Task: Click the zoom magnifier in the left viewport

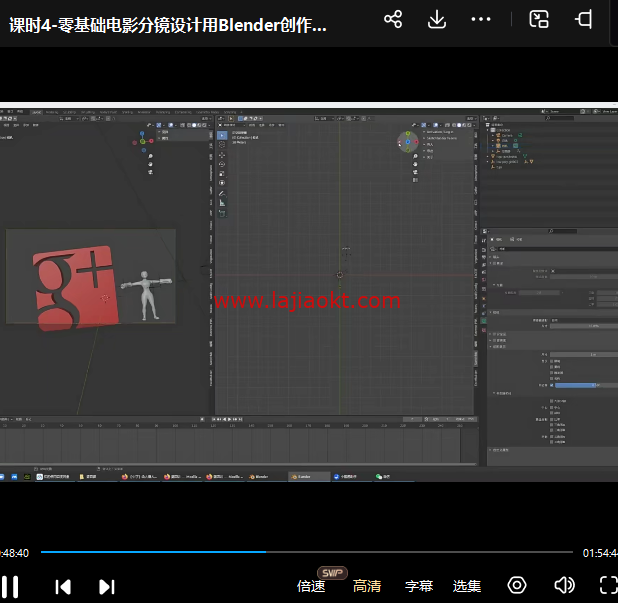Action: coord(151,156)
